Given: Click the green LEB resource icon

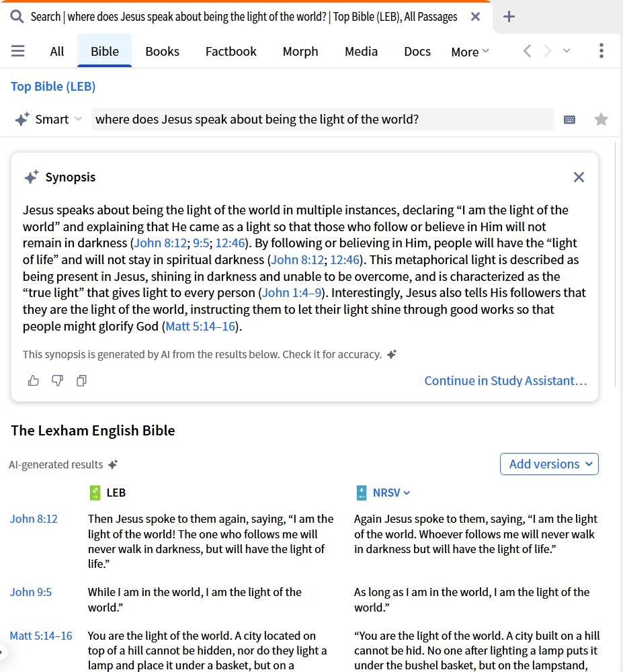Looking at the screenshot, I should click(x=95, y=493).
